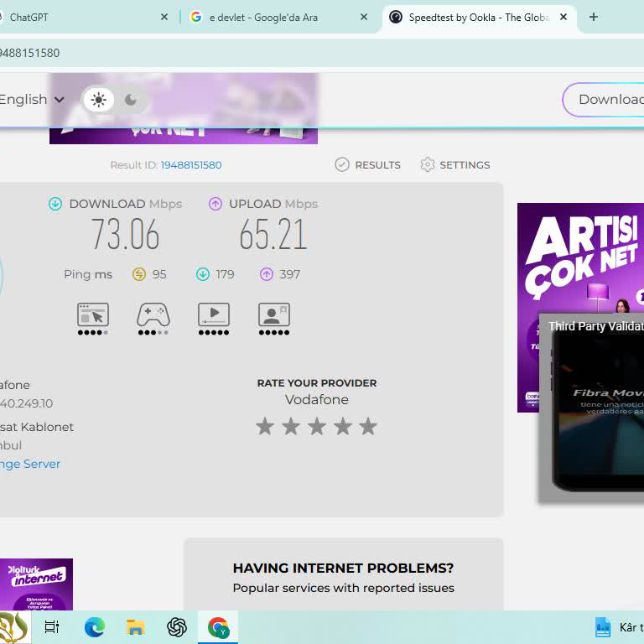
Task: Open the SETTINGS page
Action: (455, 164)
